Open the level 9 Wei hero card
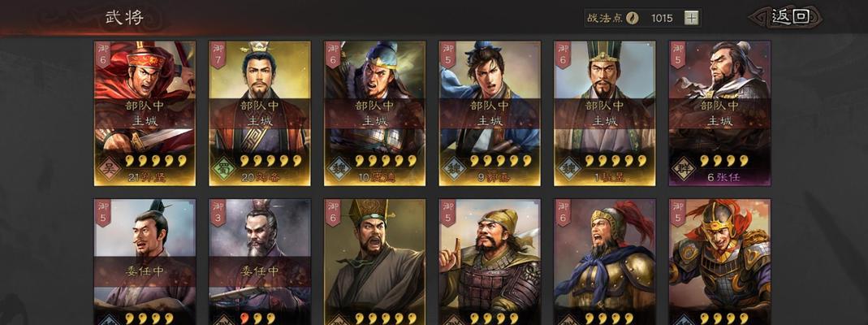Image resolution: width=868 pixels, height=325 pixels. (x=490, y=113)
